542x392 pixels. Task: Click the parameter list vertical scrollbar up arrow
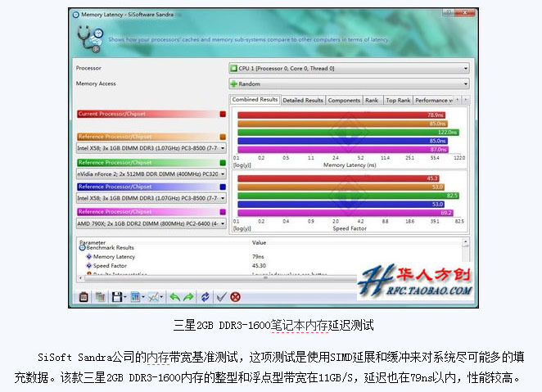466,241
